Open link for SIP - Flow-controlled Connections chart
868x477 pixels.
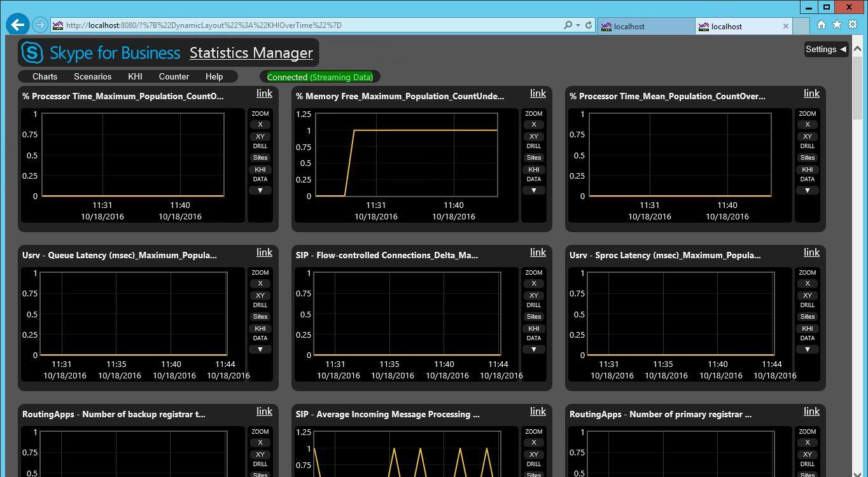(x=538, y=252)
